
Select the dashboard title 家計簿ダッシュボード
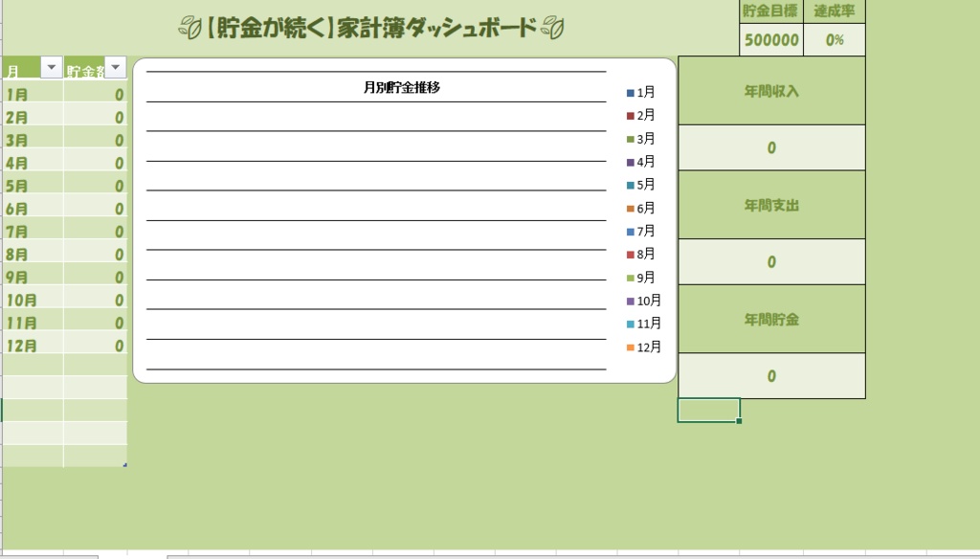(436, 28)
